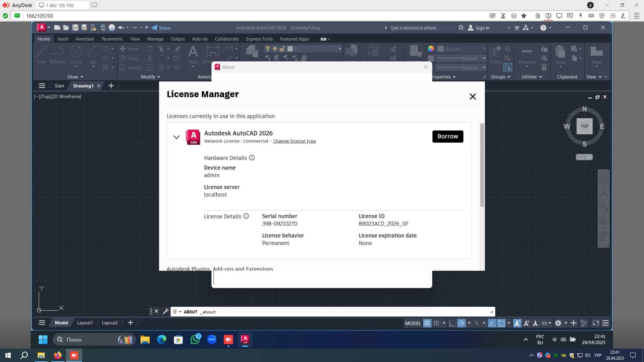Undo the last action with the Undo arrow

pyautogui.click(x=121, y=28)
